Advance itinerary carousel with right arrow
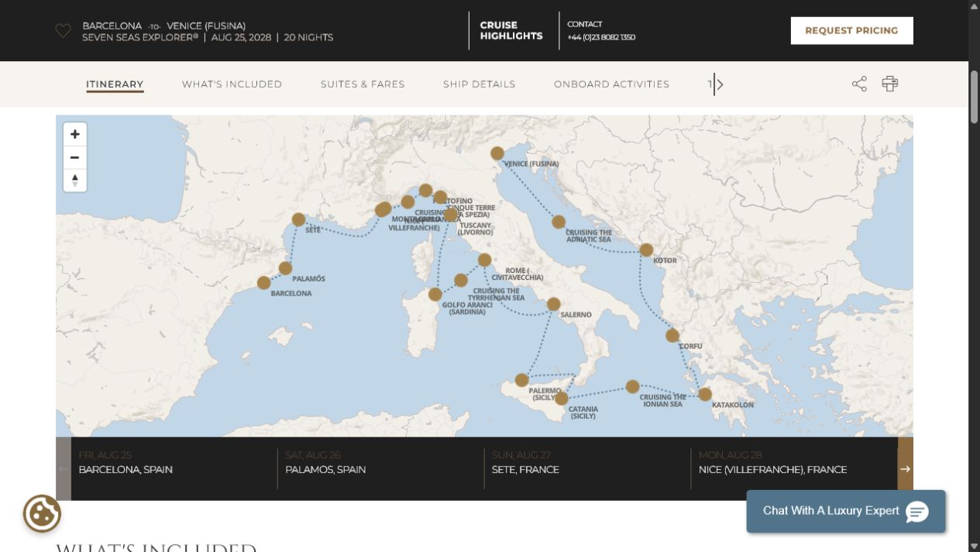 905,469
